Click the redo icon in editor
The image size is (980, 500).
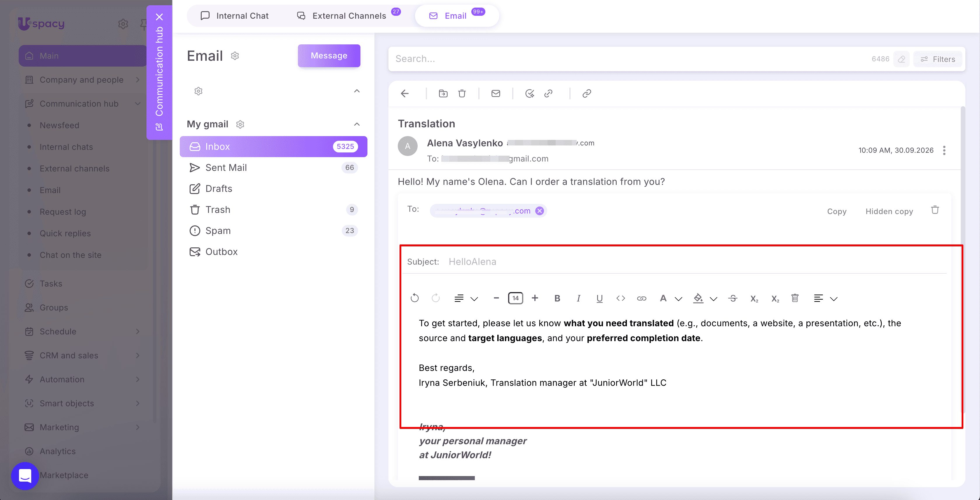click(x=436, y=298)
